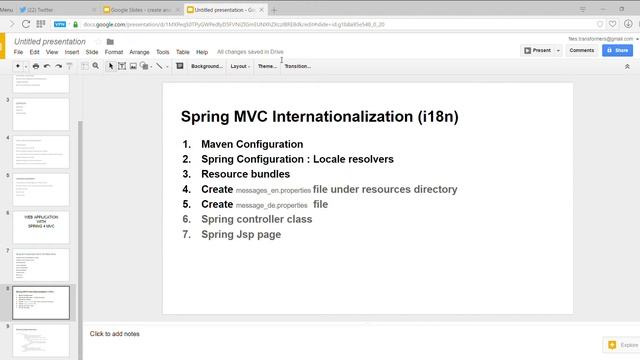Click the shape tool icon
This screenshot has width=640, height=360.
click(x=144, y=66)
